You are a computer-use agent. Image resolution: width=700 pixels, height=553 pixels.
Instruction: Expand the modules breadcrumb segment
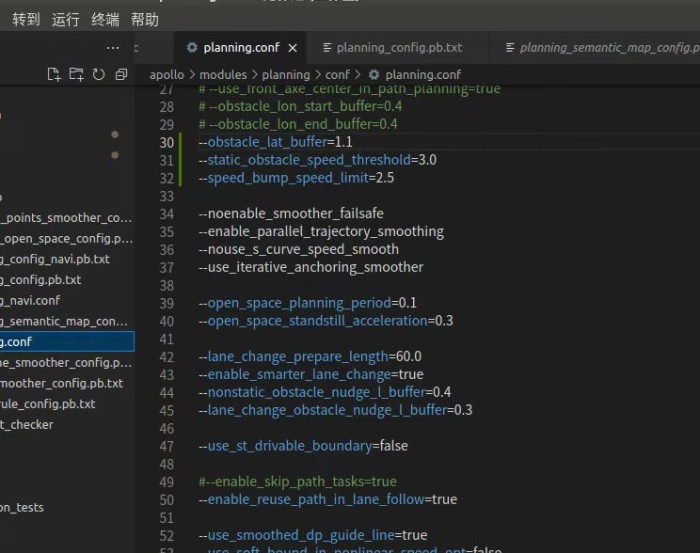pos(223,74)
